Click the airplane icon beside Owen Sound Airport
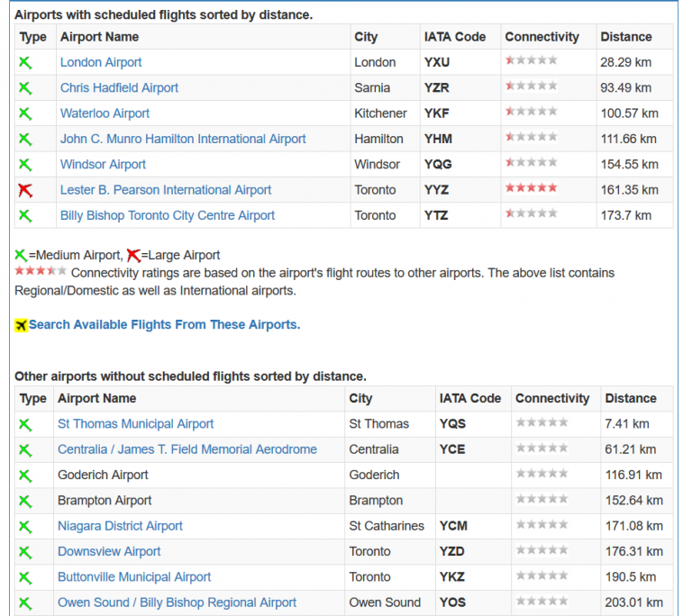 (25, 603)
